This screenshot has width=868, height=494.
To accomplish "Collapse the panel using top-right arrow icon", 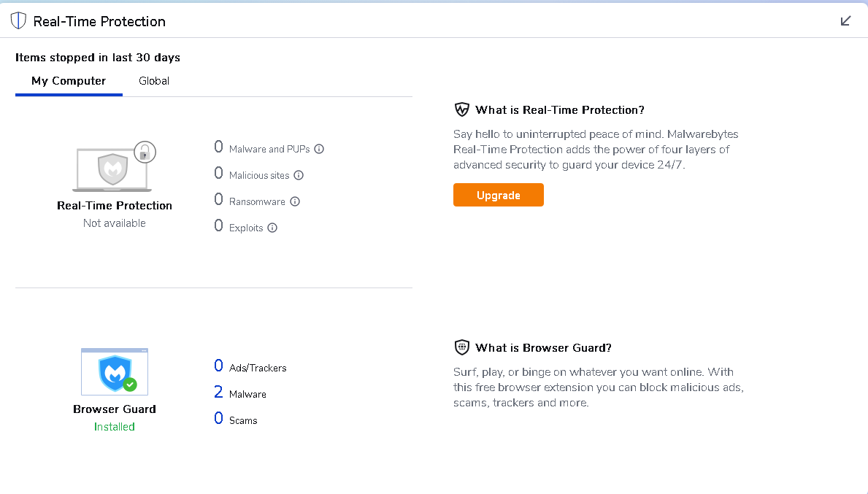I will coord(846,20).
